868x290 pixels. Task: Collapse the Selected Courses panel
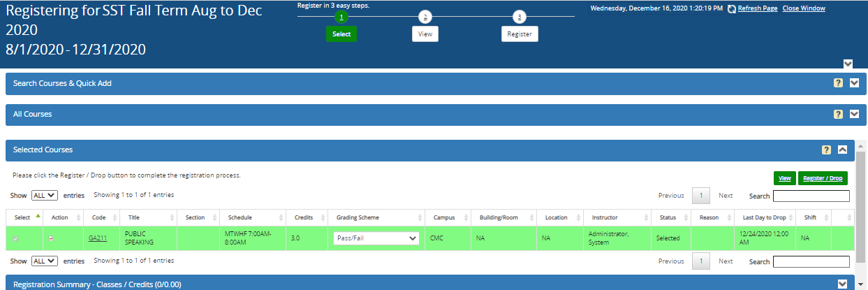(842, 150)
